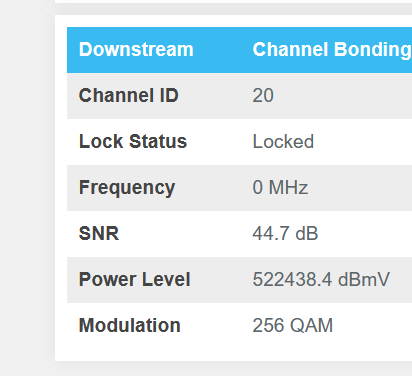The width and height of the screenshot is (412, 376).
Task: Click the blue table header bar
Action: [239, 50]
